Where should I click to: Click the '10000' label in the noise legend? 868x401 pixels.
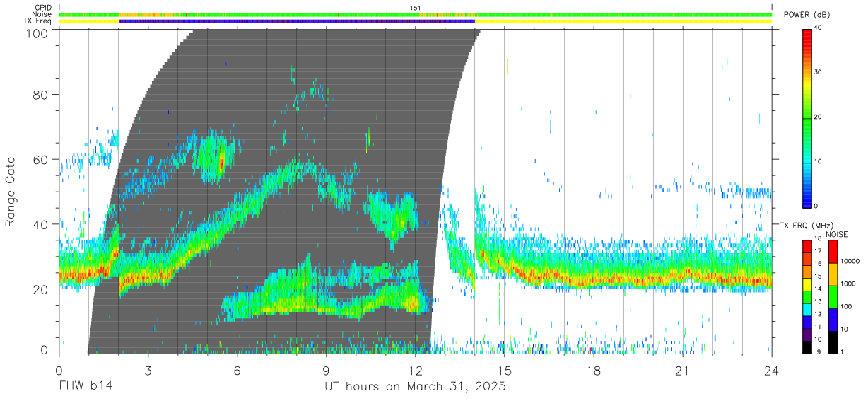click(851, 261)
